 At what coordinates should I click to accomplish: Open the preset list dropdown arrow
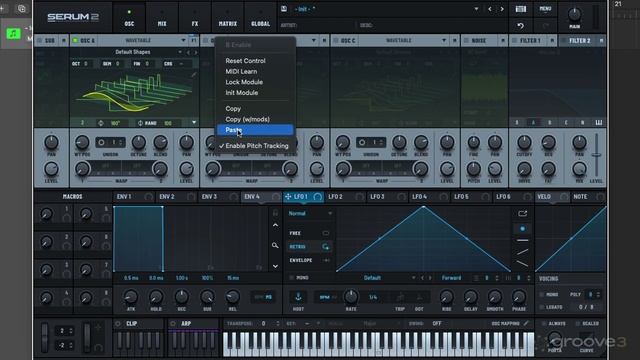pyautogui.click(x=476, y=9)
